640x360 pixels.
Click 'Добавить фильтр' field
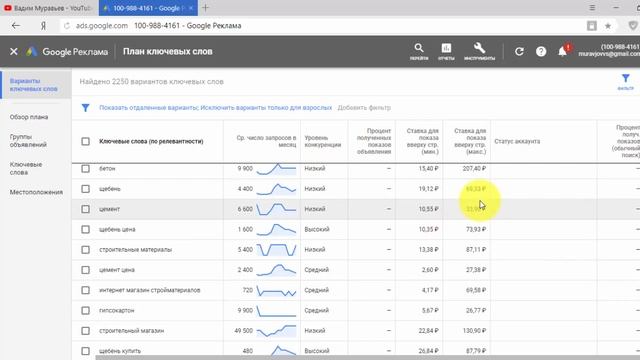364,108
